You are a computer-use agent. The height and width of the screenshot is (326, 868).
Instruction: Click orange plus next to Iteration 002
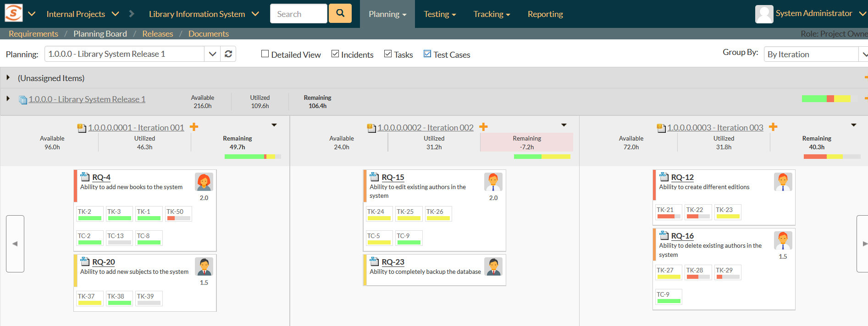pos(483,127)
